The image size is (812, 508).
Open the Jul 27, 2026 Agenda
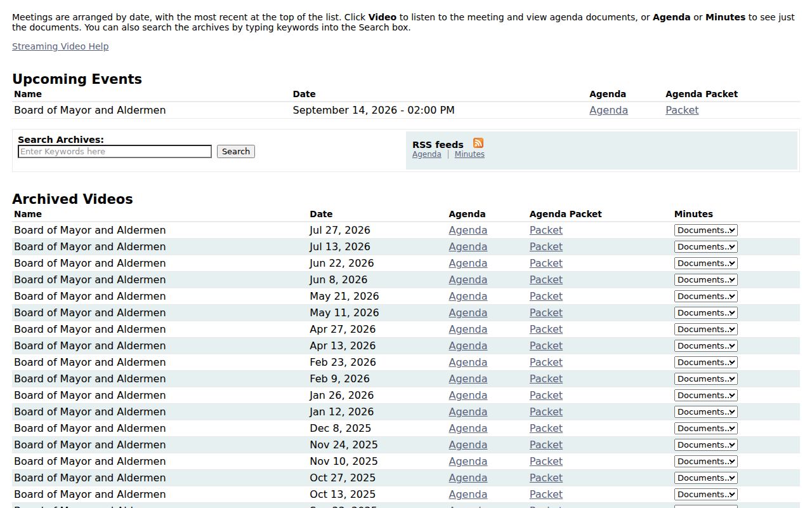[x=468, y=230]
